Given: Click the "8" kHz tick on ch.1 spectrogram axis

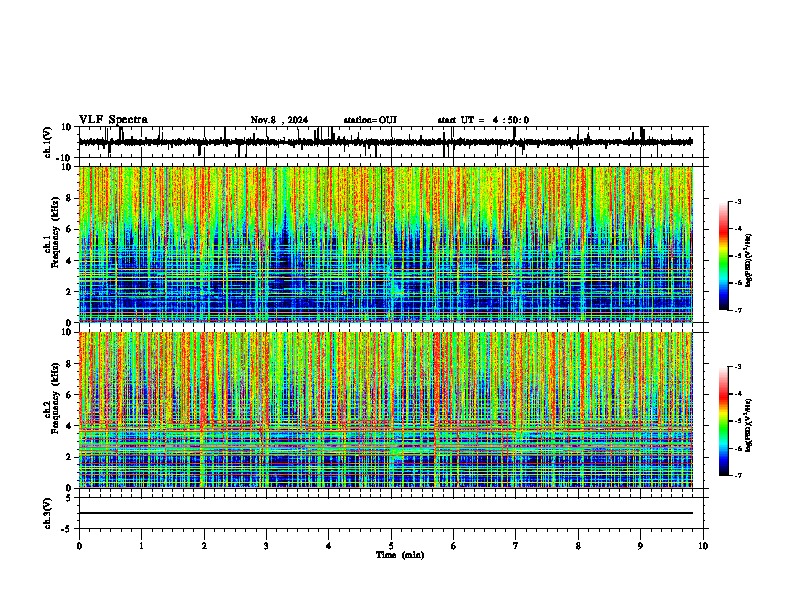Looking at the screenshot, I should (x=70, y=198).
